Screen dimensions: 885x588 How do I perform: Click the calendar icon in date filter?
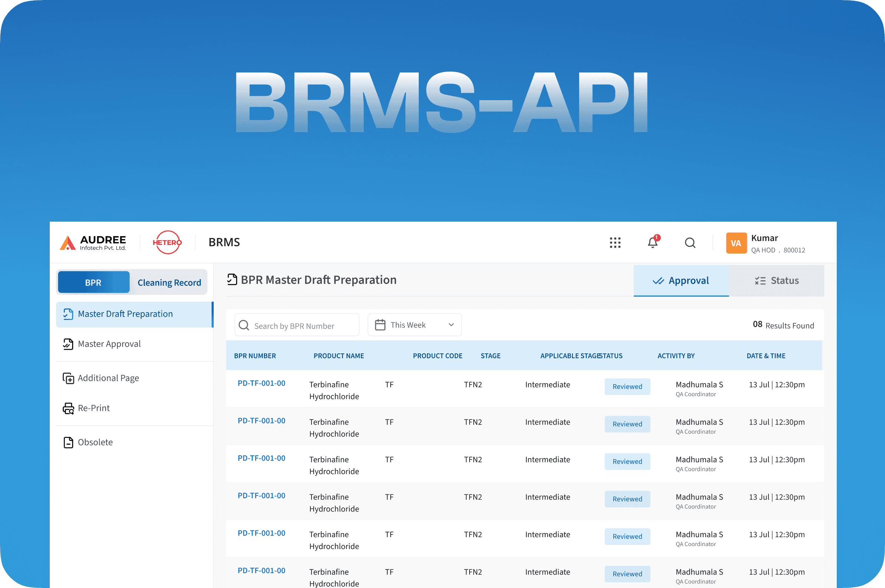[x=380, y=325]
